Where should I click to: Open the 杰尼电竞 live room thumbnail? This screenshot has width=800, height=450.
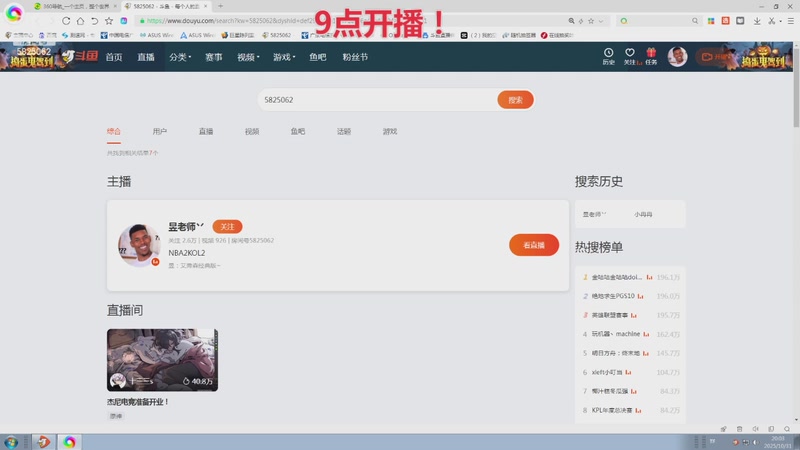pyautogui.click(x=162, y=360)
